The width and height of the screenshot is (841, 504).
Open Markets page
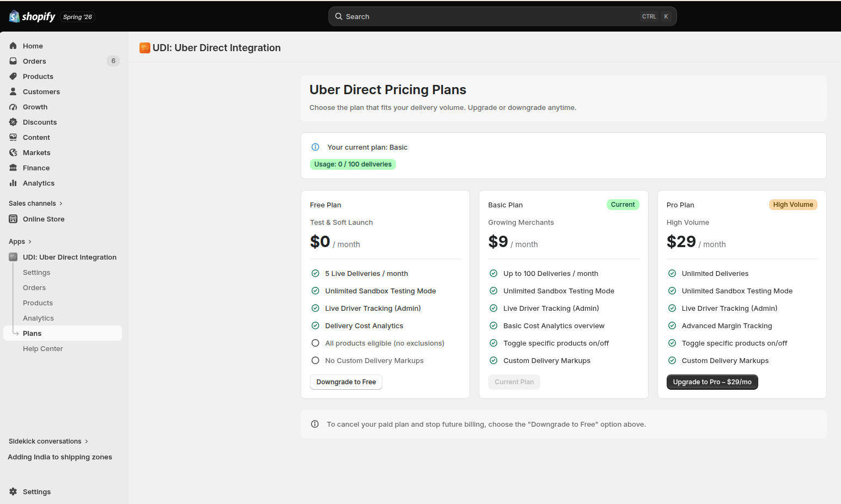[x=63, y=152]
